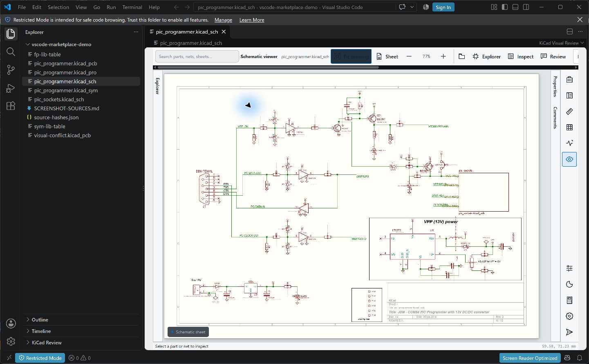Open the Accounts icon in activity bar

point(11,324)
